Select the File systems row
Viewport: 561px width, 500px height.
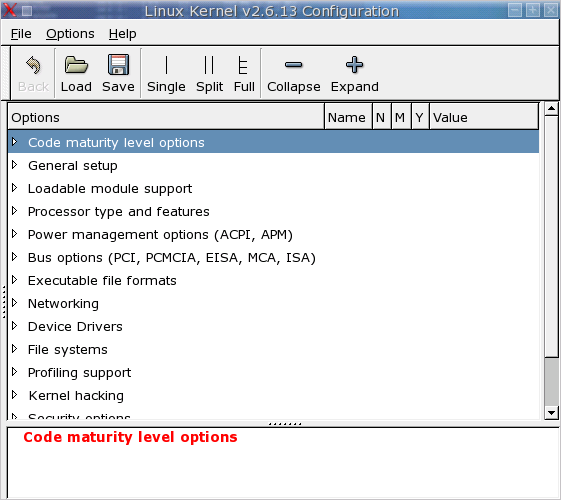[x=273, y=349]
